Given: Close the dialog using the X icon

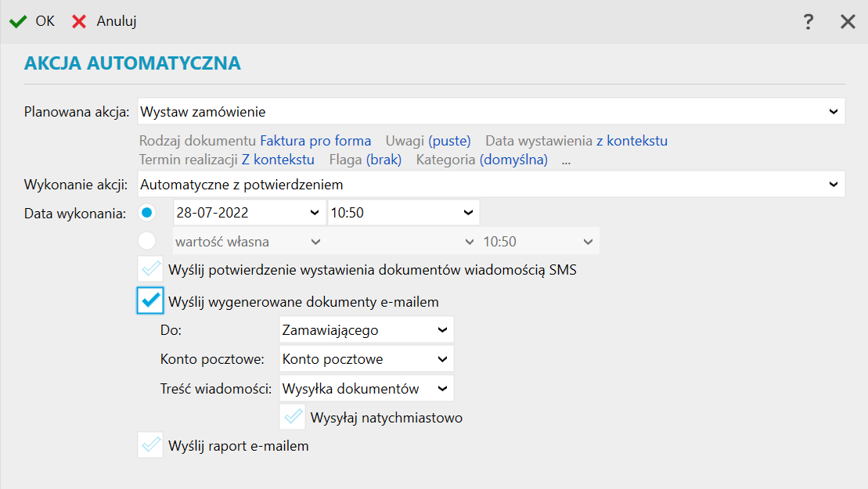Looking at the screenshot, I should (x=848, y=22).
